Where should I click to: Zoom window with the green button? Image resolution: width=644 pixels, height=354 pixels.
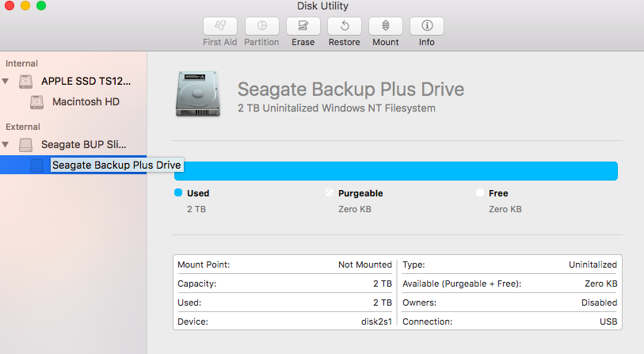(41, 6)
